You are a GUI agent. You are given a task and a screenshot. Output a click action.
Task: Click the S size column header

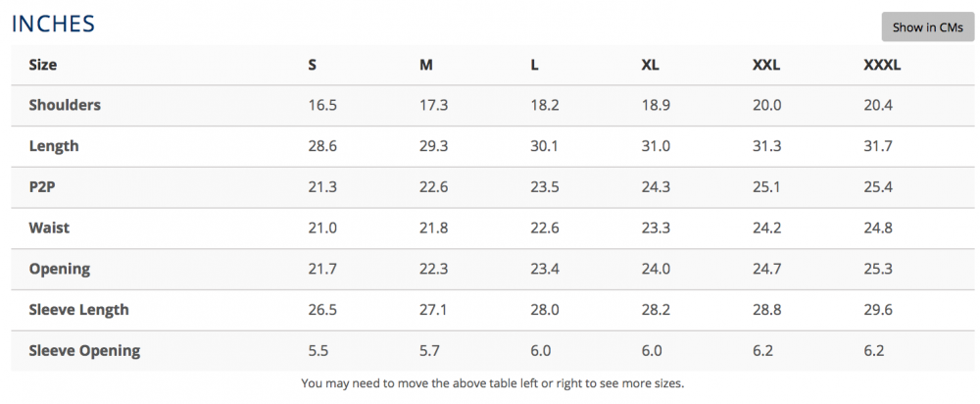click(312, 65)
